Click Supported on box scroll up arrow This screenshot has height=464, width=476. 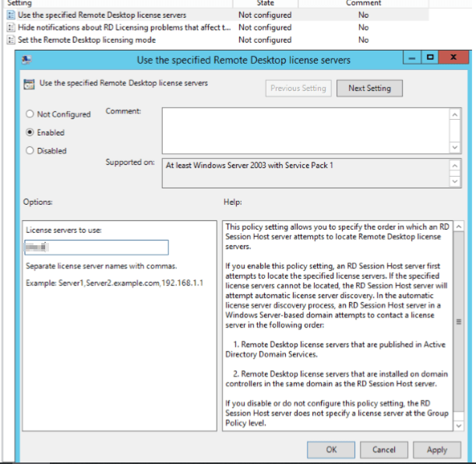click(455, 166)
